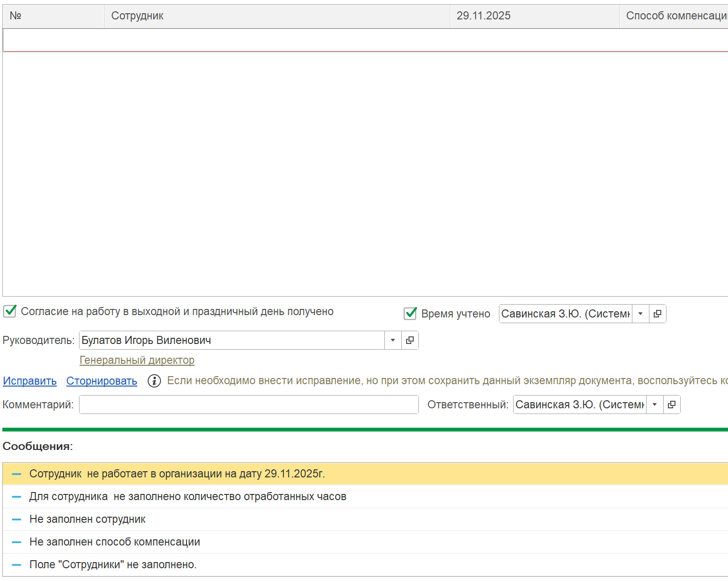Click dash icon beside 'Поле "Сотрудники" не заполнено'
Image resolution: width=728 pixels, height=581 pixels.
pos(17,565)
